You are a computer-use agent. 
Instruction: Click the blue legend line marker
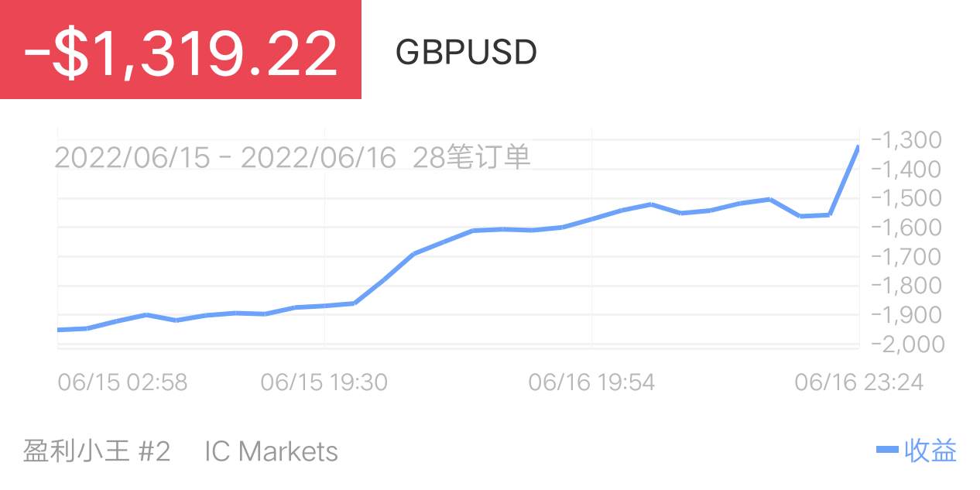point(887,450)
